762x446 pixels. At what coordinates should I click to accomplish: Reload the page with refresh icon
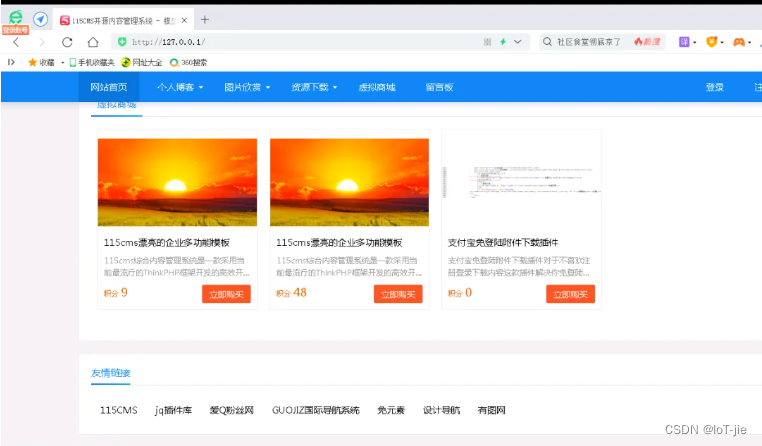coord(67,42)
